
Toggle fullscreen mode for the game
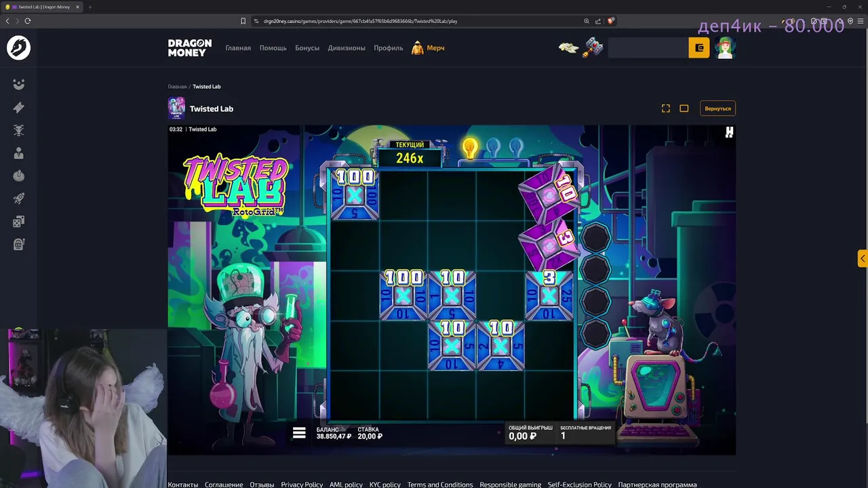point(666,108)
